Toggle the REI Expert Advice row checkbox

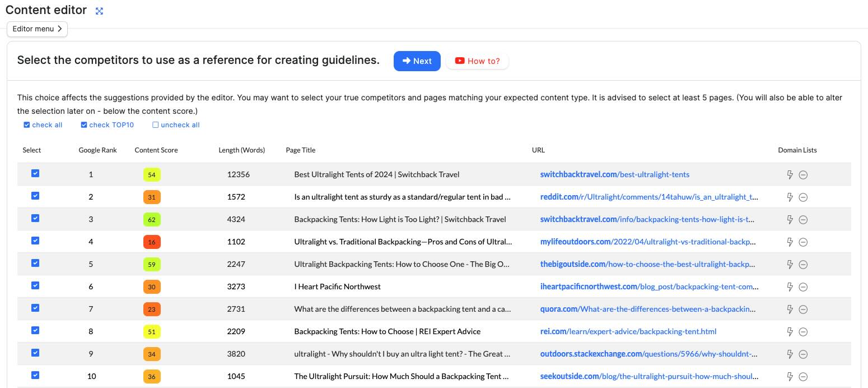click(x=35, y=330)
